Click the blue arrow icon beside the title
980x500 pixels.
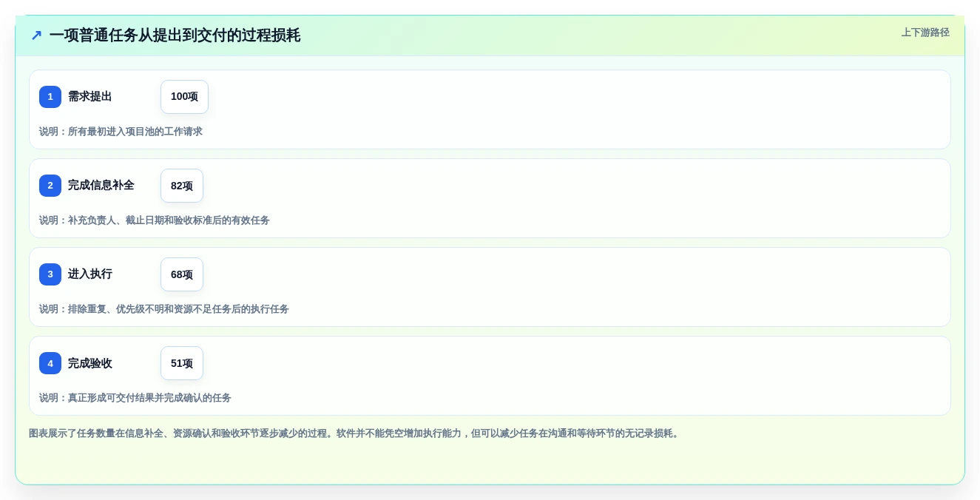point(36,36)
